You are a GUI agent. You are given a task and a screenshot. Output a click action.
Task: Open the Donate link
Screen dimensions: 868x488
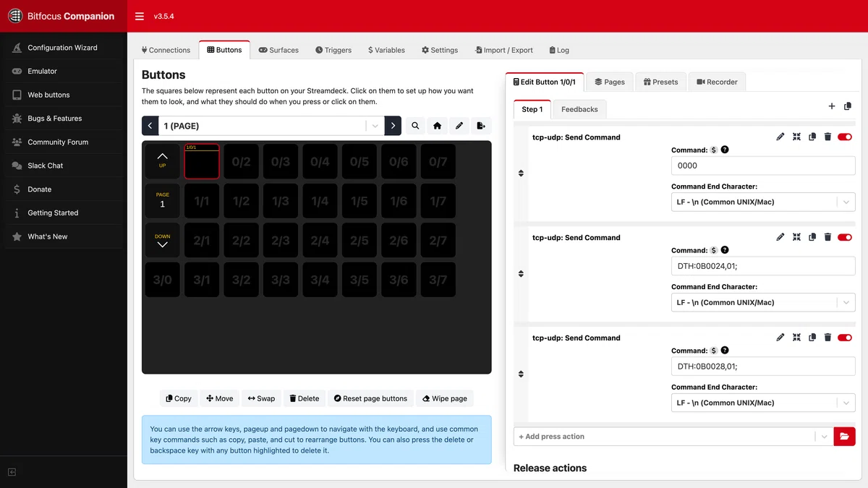64,189
